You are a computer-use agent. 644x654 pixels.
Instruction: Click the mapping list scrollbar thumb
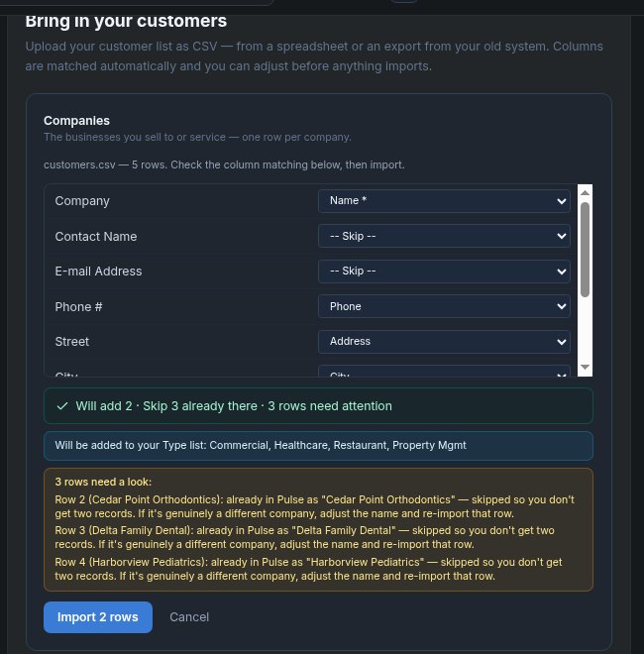click(585, 250)
